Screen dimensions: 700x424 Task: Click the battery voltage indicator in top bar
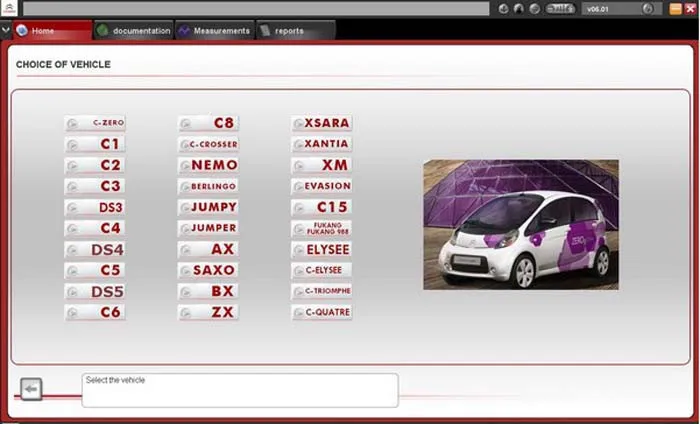coord(560,8)
